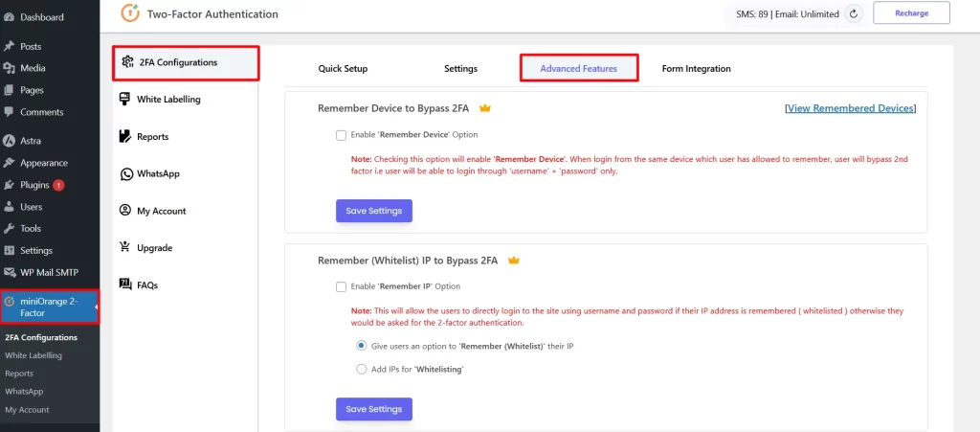980x432 pixels.
Task: Switch to the Settings tab
Action: (460, 69)
